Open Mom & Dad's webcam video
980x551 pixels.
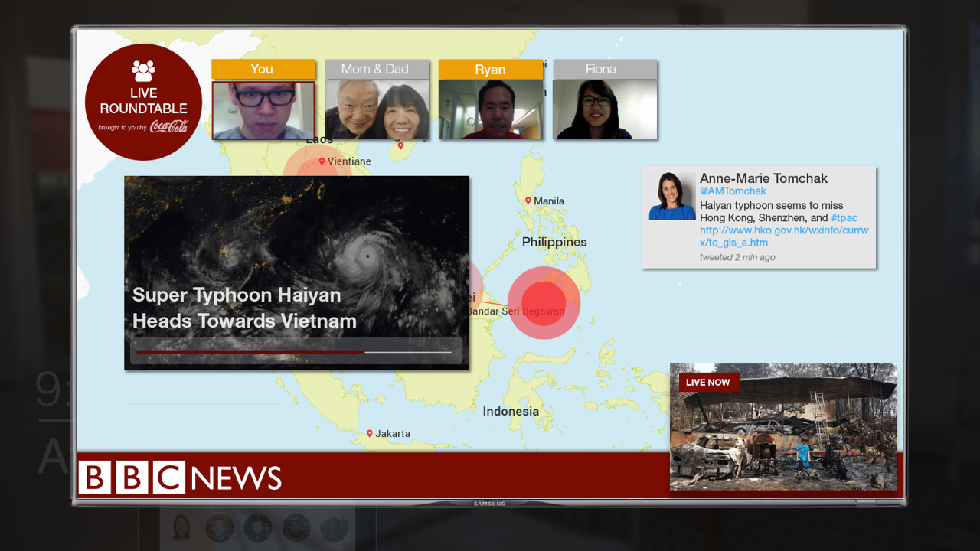(x=377, y=110)
